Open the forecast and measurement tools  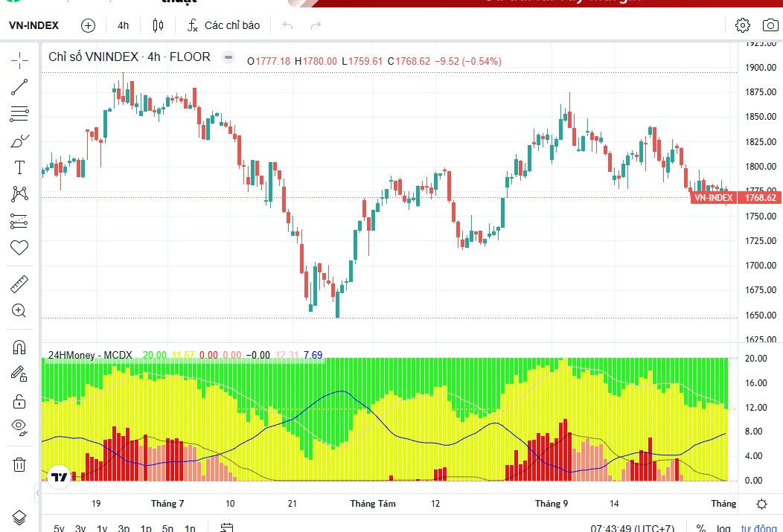click(x=19, y=221)
